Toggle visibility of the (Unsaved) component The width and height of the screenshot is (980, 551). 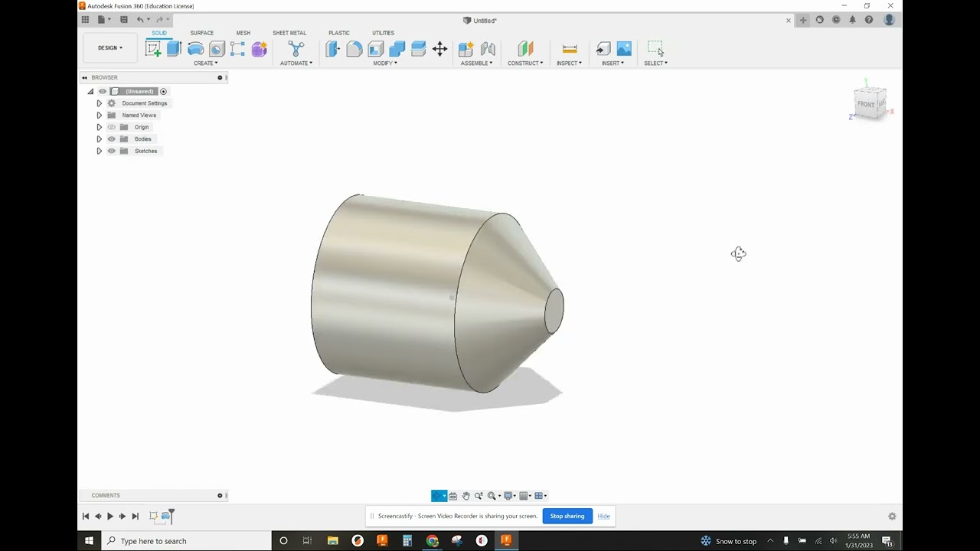[x=103, y=92]
